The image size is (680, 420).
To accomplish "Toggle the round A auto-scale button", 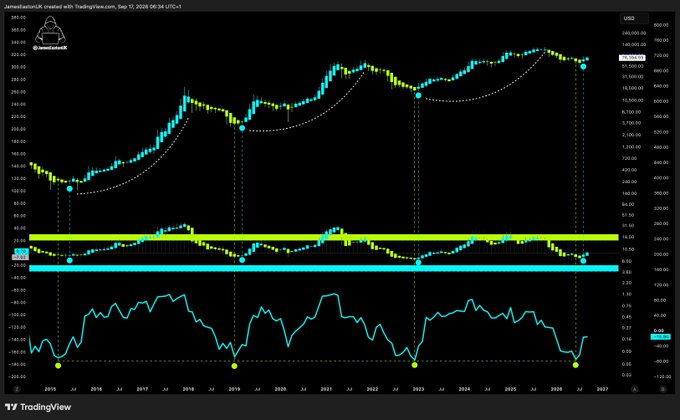I will pos(635,389).
